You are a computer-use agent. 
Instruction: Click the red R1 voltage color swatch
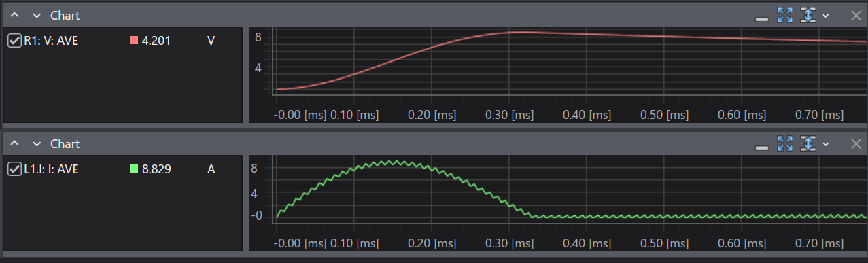tap(134, 41)
